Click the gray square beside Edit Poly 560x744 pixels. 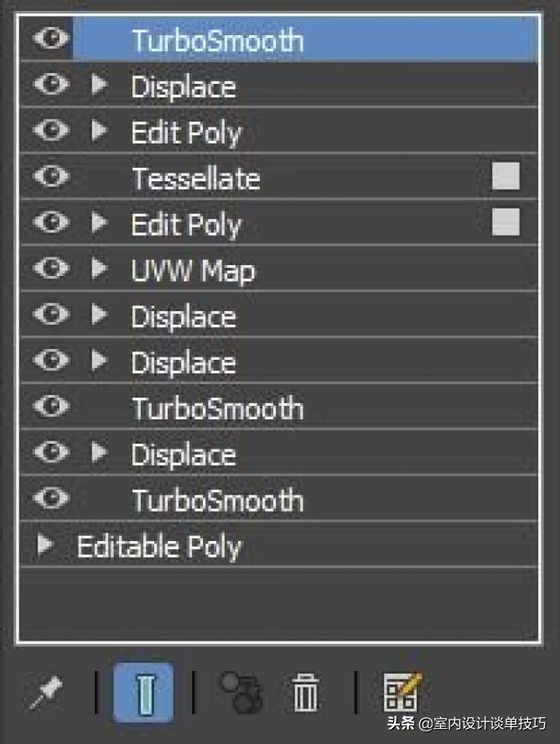point(506,222)
